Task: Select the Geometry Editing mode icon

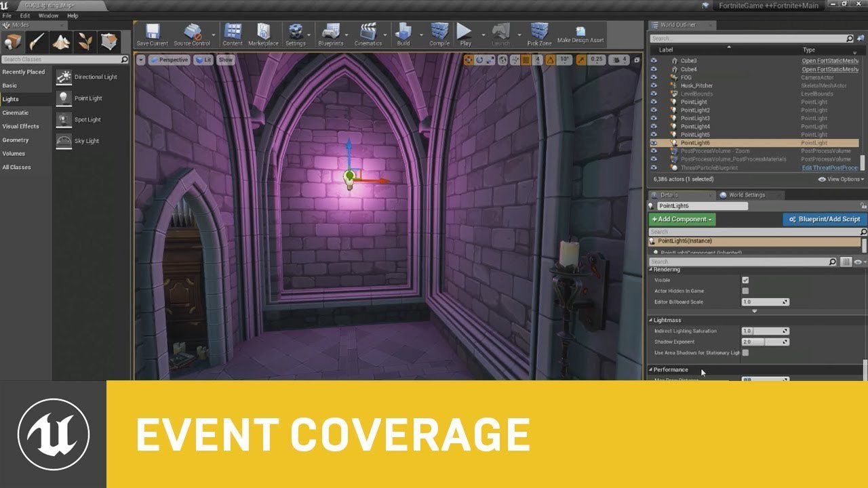Action: coord(109,42)
